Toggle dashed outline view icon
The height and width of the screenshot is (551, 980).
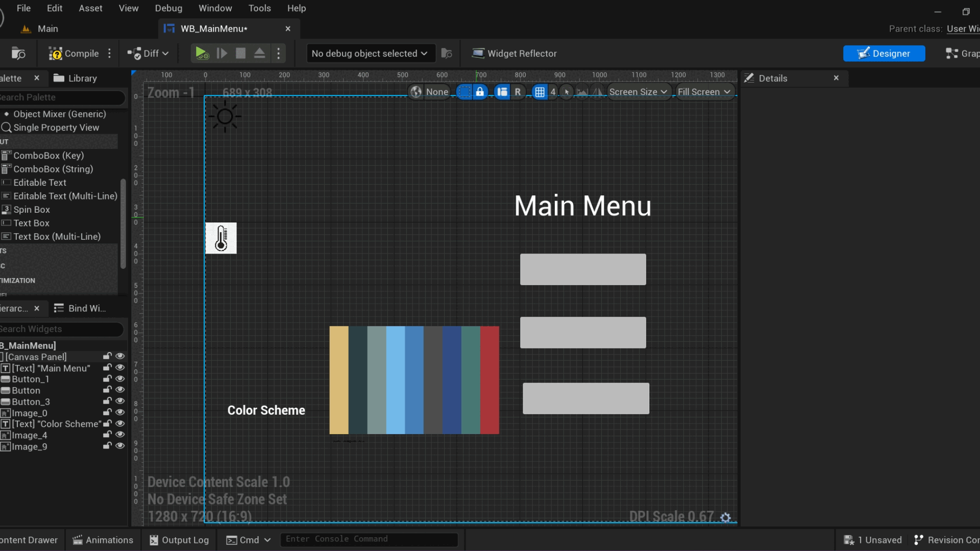[464, 92]
